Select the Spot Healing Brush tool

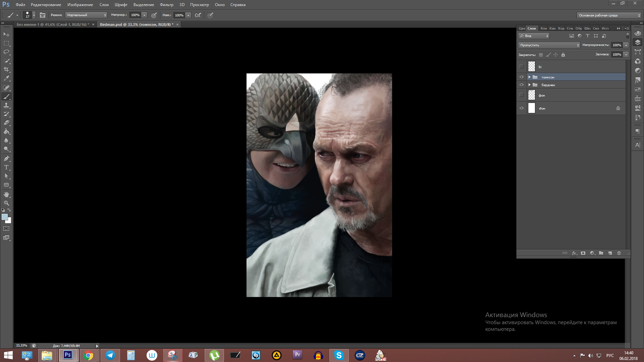(6, 88)
